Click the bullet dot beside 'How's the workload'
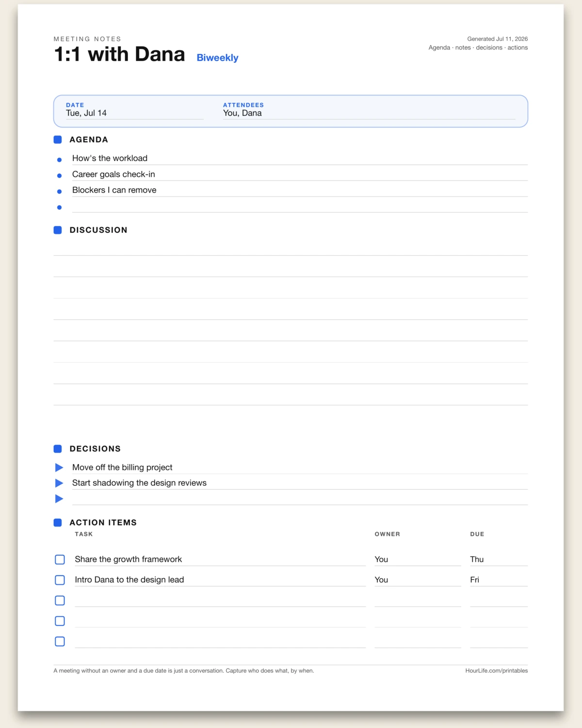The width and height of the screenshot is (582, 728). click(59, 160)
